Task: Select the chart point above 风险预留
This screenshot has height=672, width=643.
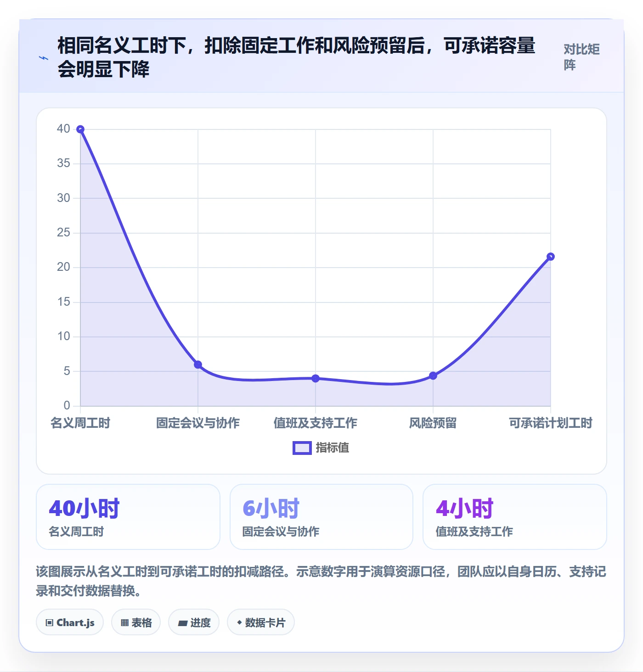Action: tap(433, 375)
